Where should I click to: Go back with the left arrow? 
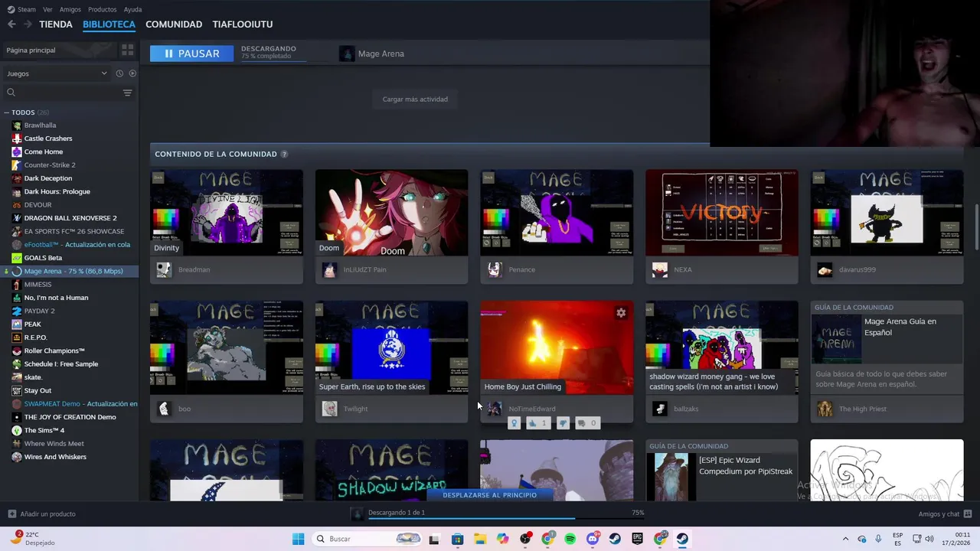point(11,24)
